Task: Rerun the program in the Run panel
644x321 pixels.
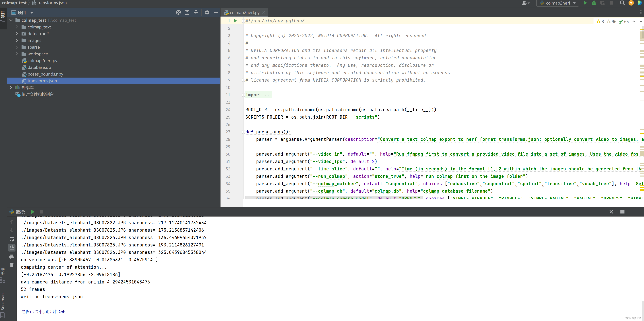Action: [x=33, y=212]
